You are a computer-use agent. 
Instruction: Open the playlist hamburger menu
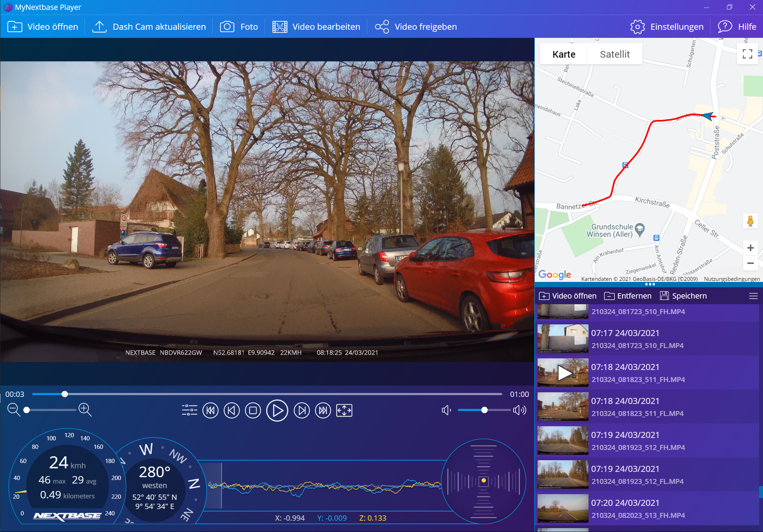753,296
